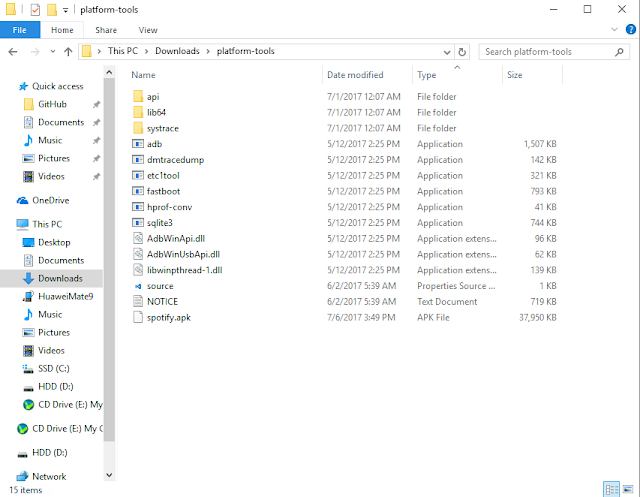Select Downloads in the navigation pane
640x497 pixels.
60,278
